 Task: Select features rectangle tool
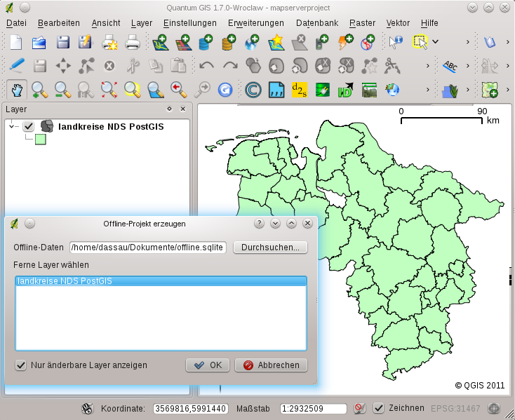[x=420, y=42]
